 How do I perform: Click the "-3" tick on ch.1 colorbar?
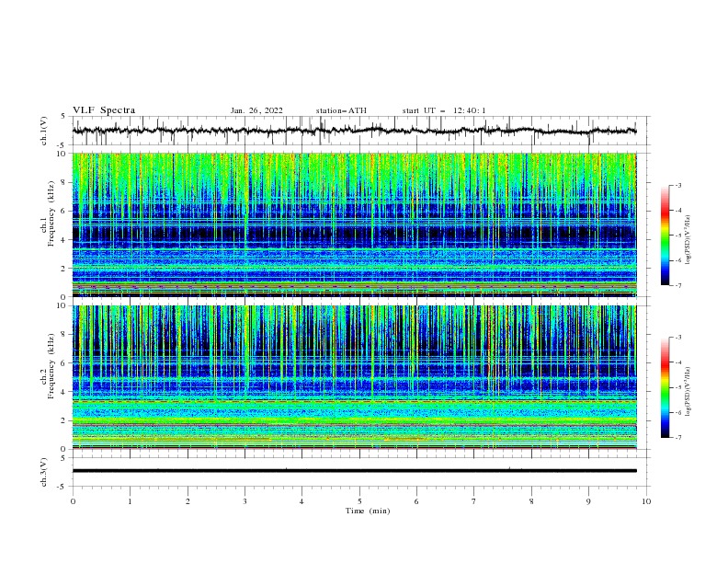(x=678, y=185)
